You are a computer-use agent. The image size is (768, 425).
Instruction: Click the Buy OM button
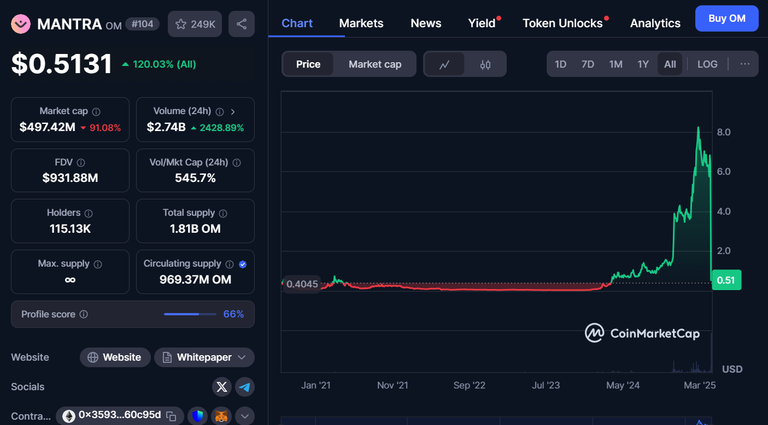pyautogui.click(x=727, y=19)
